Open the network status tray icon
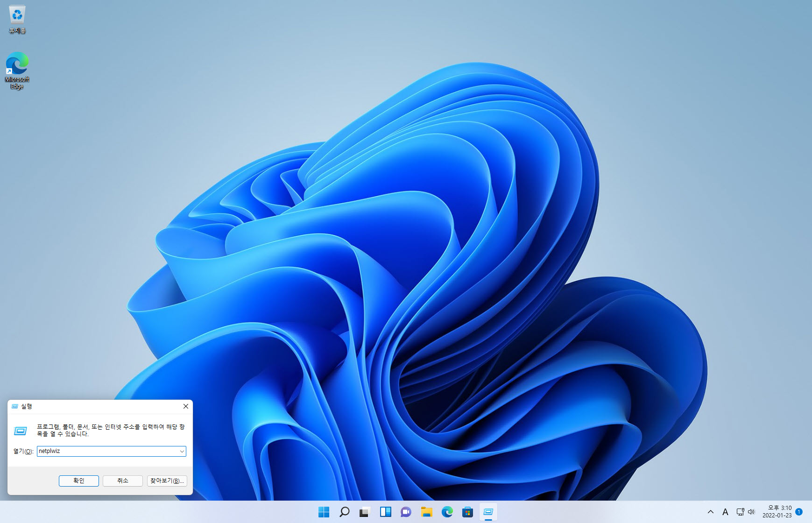This screenshot has height=523, width=812. click(x=740, y=512)
